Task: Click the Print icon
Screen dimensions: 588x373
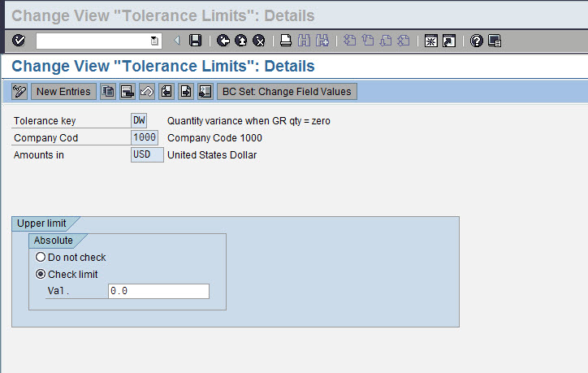Action: point(286,41)
